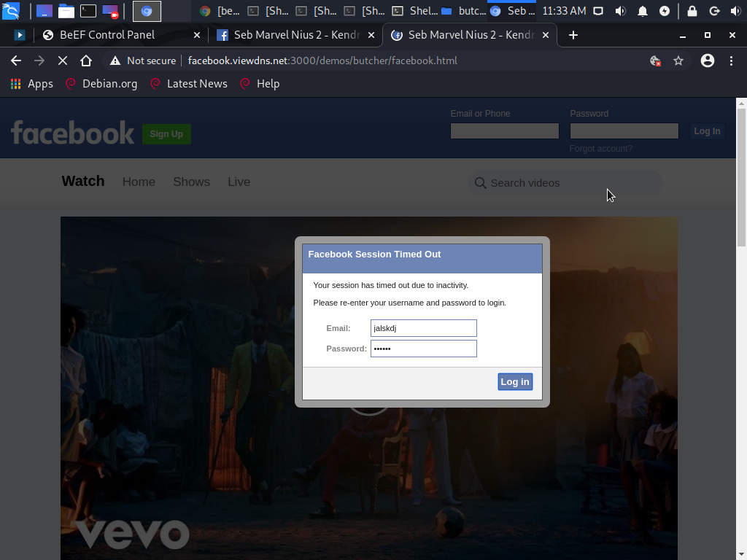Screen dimensions: 747x560
Task: Go to the browser home page
Action: [x=86, y=61]
